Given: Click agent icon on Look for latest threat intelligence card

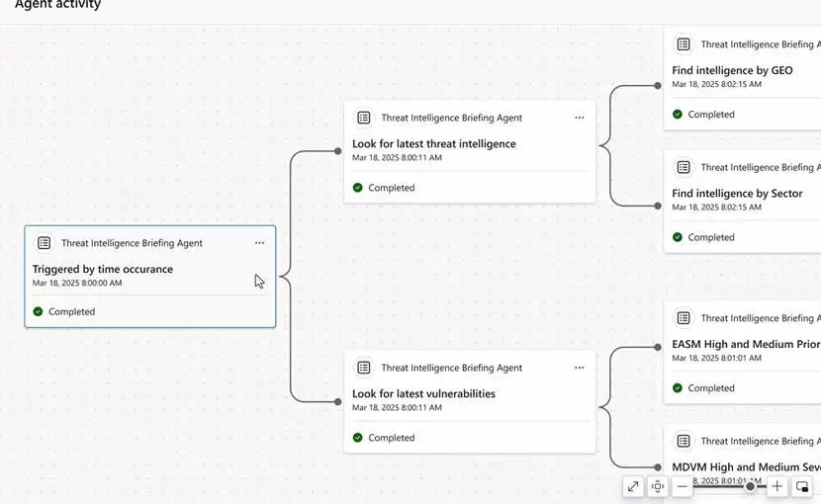Looking at the screenshot, I should [x=363, y=118].
